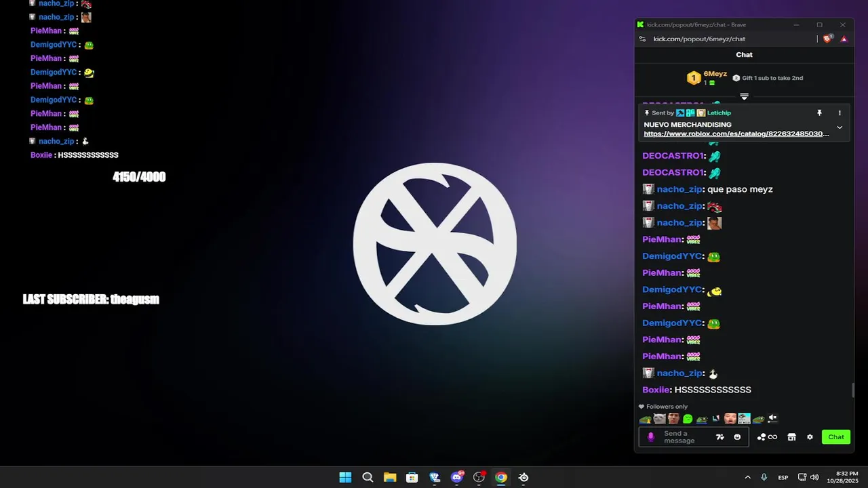Open the shop storefront icon
The image size is (868, 488).
coord(791,437)
